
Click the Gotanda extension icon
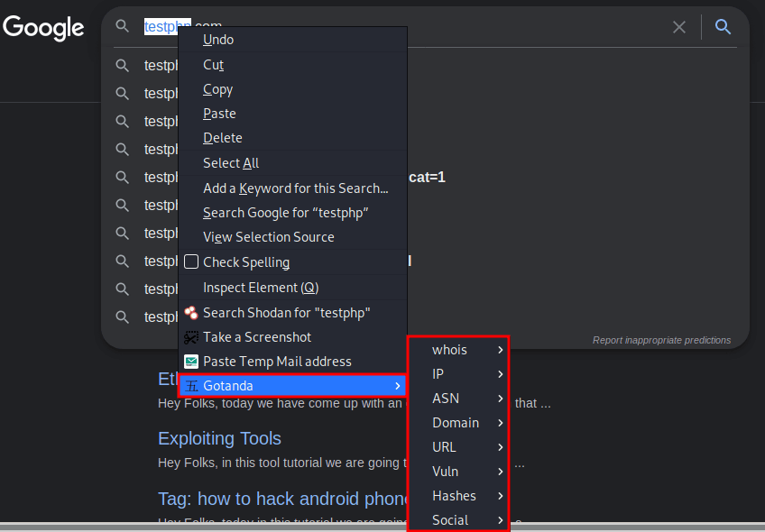(192, 386)
